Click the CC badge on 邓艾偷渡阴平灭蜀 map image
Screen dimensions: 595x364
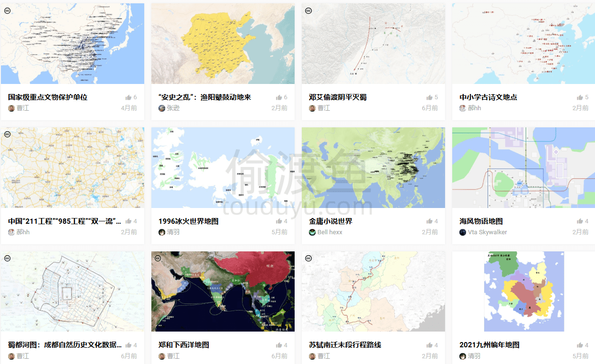pyautogui.click(x=308, y=10)
